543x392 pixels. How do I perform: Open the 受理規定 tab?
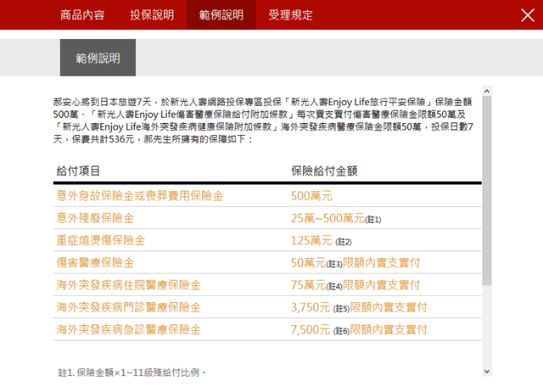[x=290, y=15]
